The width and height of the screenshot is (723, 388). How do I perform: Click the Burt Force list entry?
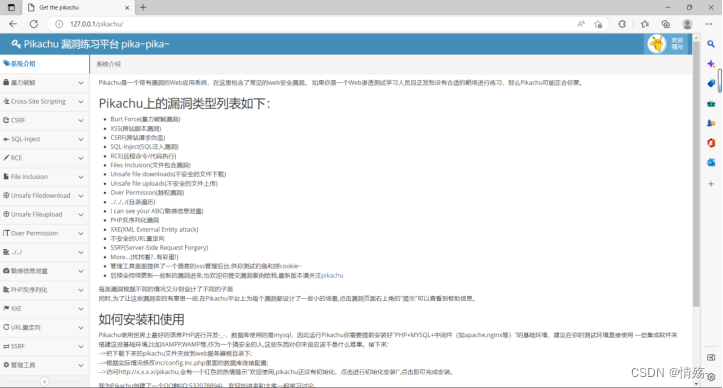coord(145,119)
